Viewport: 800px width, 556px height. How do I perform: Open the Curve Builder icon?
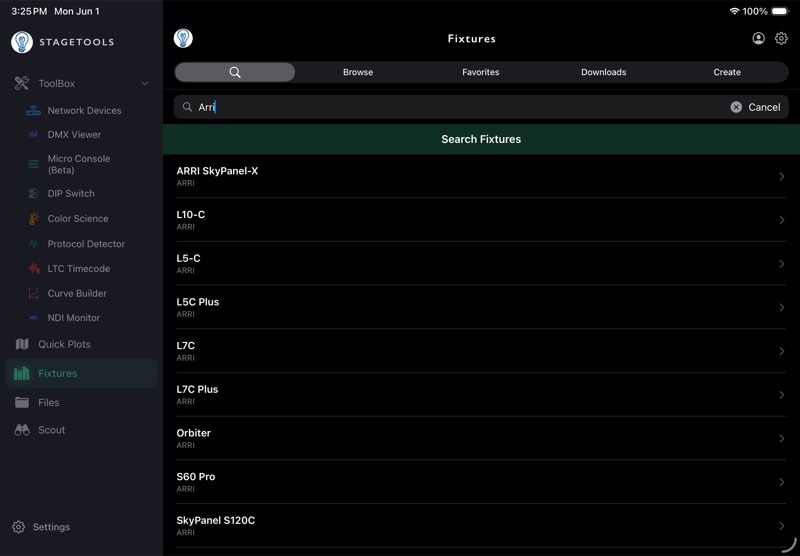click(33, 293)
